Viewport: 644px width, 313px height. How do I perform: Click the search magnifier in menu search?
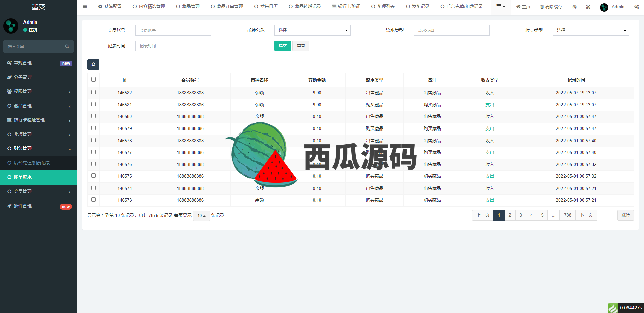pos(67,46)
